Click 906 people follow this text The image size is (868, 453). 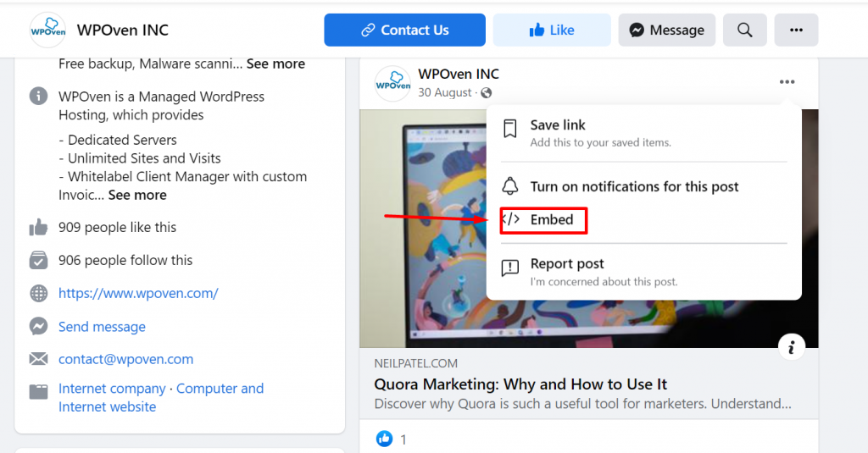125,260
